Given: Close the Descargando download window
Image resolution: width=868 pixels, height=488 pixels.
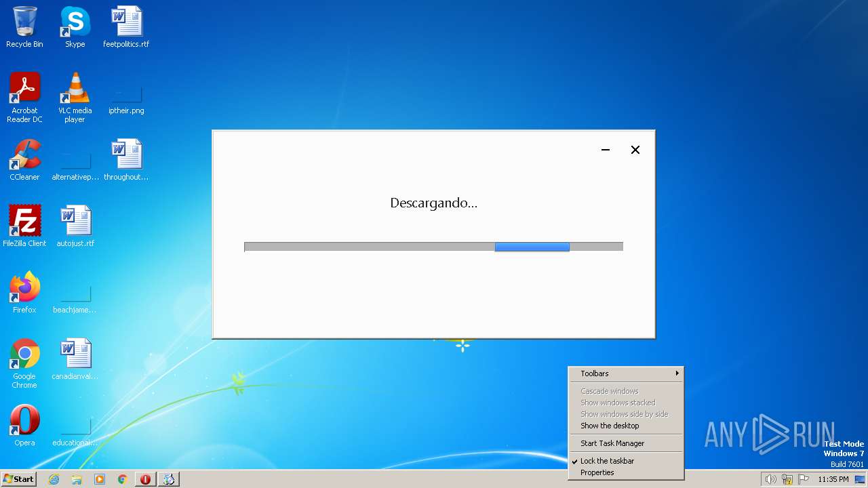Looking at the screenshot, I should coord(635,150).
